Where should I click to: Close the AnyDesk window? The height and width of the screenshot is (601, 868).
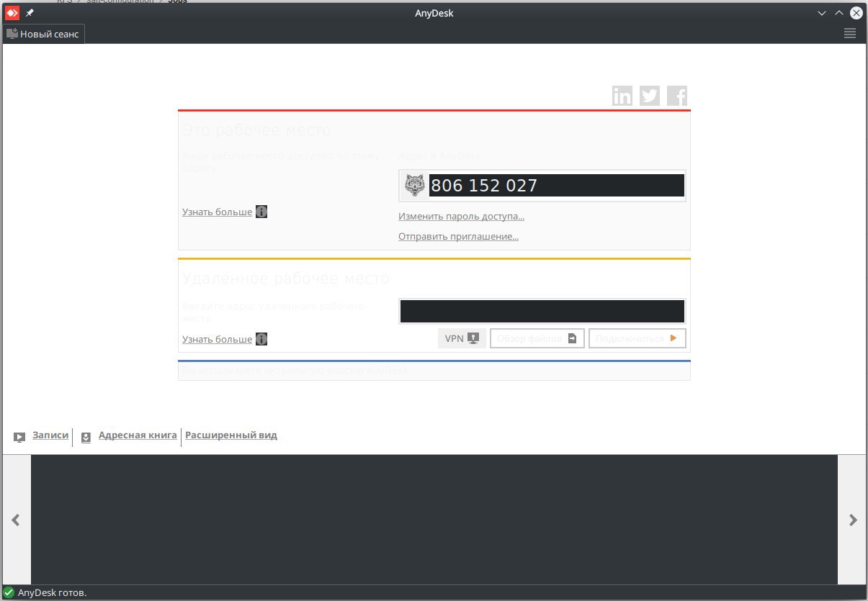click(x=856, y=13)
